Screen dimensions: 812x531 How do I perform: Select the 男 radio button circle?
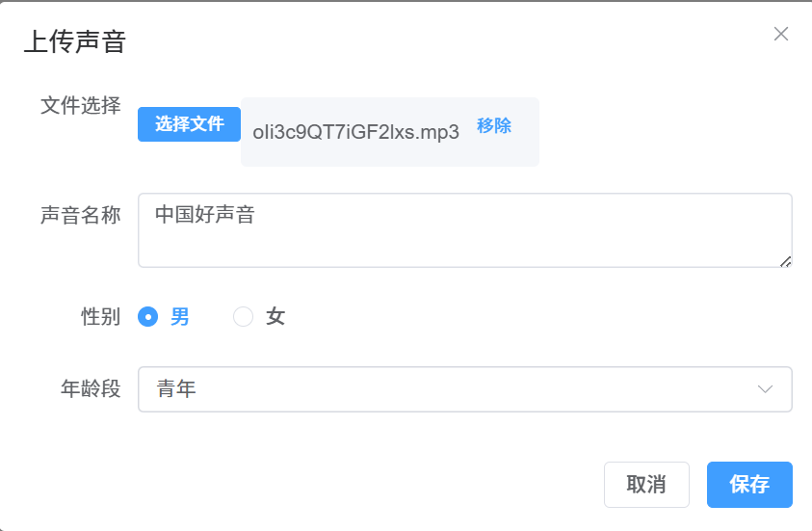point(148,316)
